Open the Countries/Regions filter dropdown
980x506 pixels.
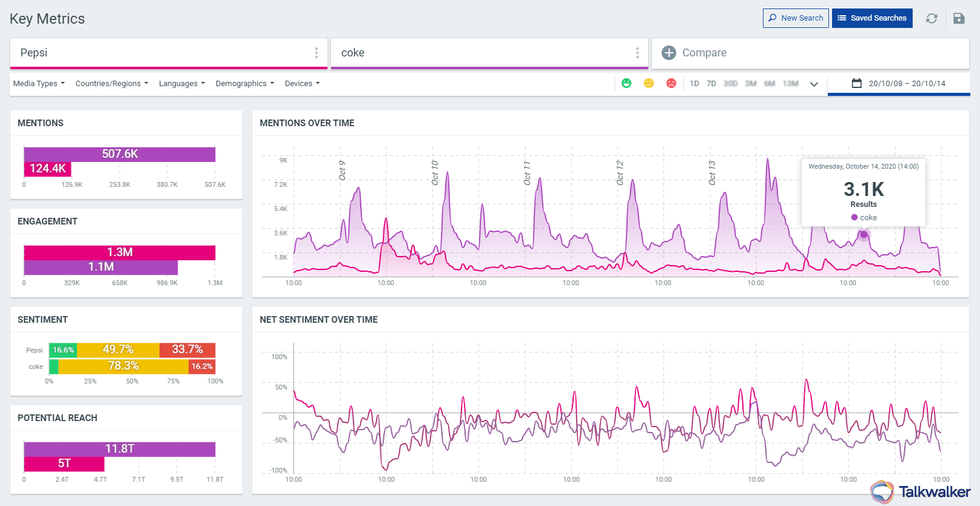point(112,84)
